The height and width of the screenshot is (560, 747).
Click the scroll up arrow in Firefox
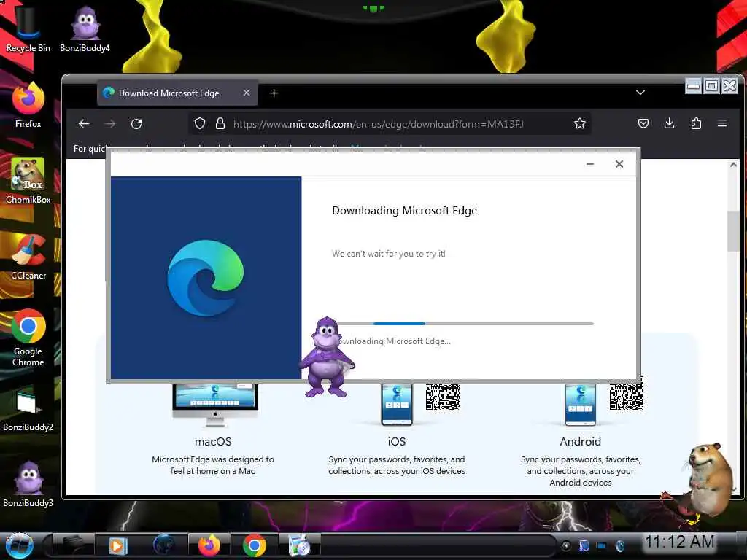(x=733, y=165)
